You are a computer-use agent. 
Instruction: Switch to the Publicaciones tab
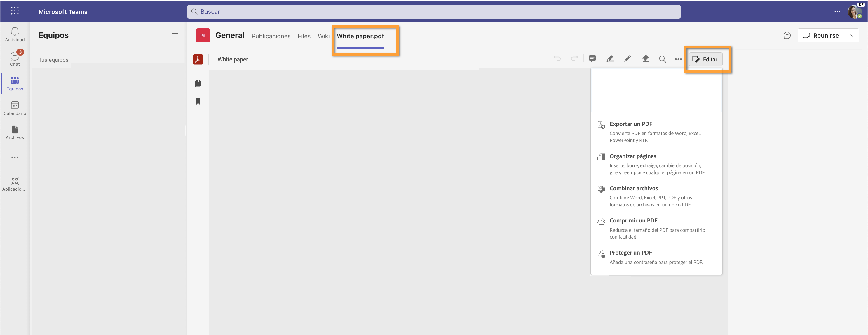(x=271, y=36)
